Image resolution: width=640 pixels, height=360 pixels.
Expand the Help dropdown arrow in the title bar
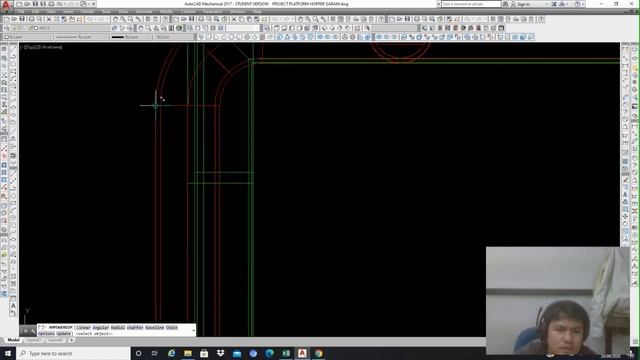(583, 4)
